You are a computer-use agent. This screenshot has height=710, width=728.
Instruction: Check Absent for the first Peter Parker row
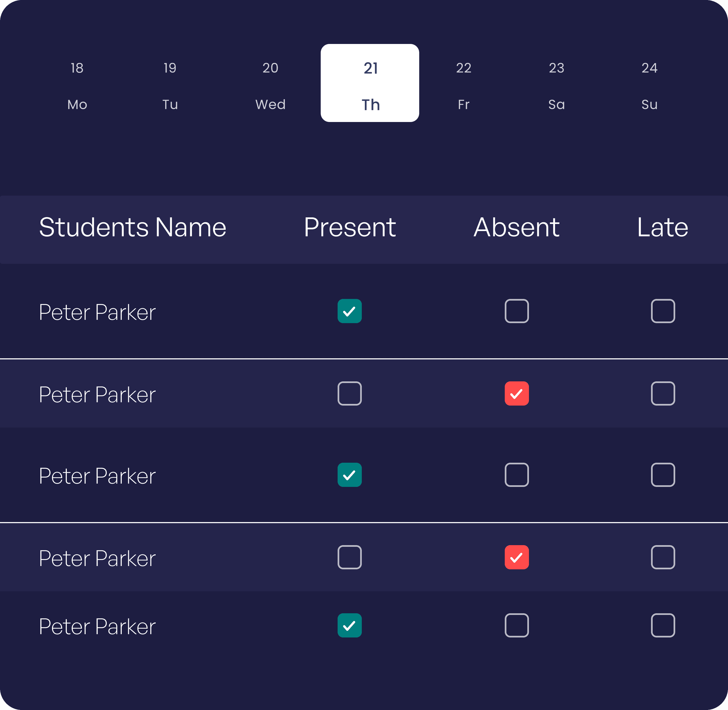point(517,311)
